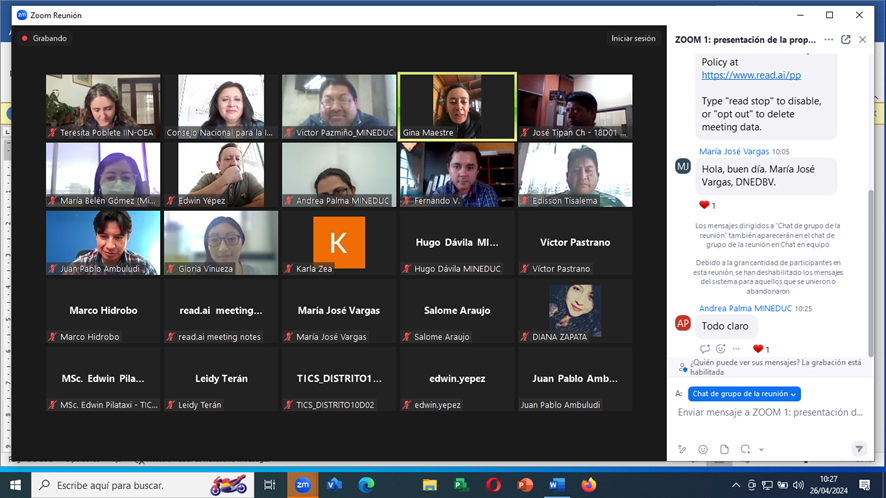The height and width of the screenshot is (498, 886).
Task: Click who can see your messages notice
Action: 768,366
